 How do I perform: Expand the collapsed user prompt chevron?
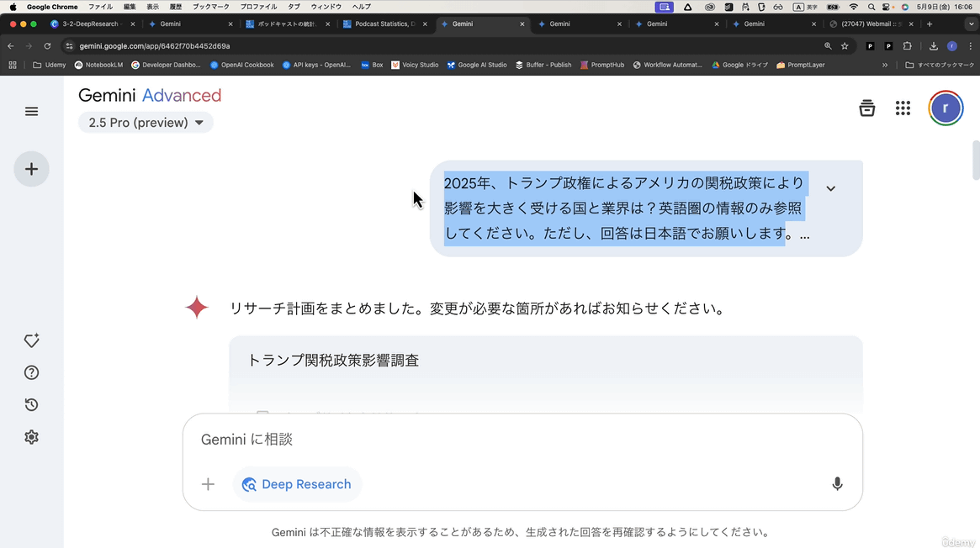(x=830, y=188)
